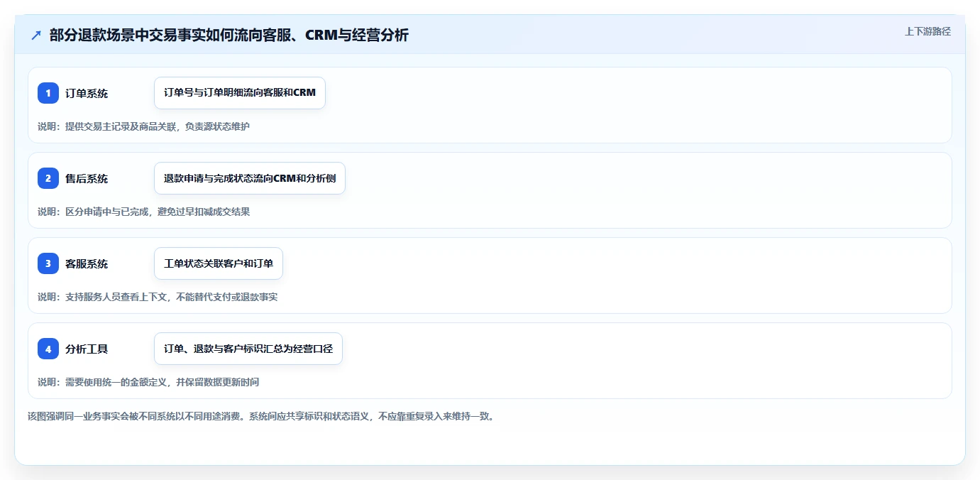Image resolution: width=980 pixels, height=480 pixels.
Task: Click the 客服系统 label
Action: [87, 263]
